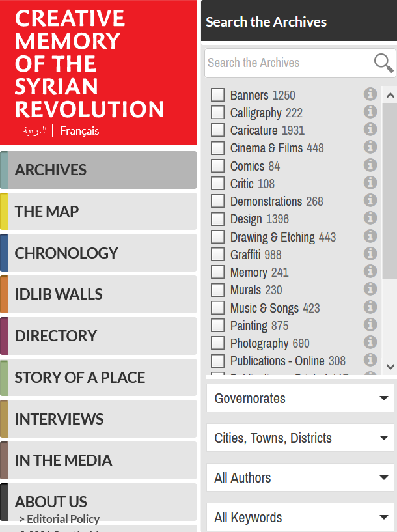Screen dimensions: 397x532
Task: Go to THE MAP section
Action: click(99, 212)
